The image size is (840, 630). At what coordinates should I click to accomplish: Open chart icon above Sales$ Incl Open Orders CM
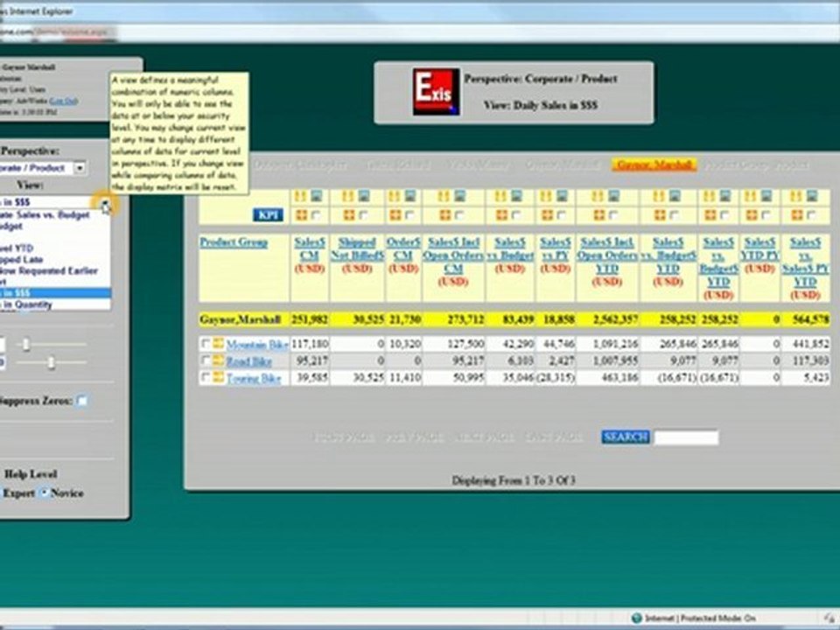pyautogui.click(x=459, y=195)
